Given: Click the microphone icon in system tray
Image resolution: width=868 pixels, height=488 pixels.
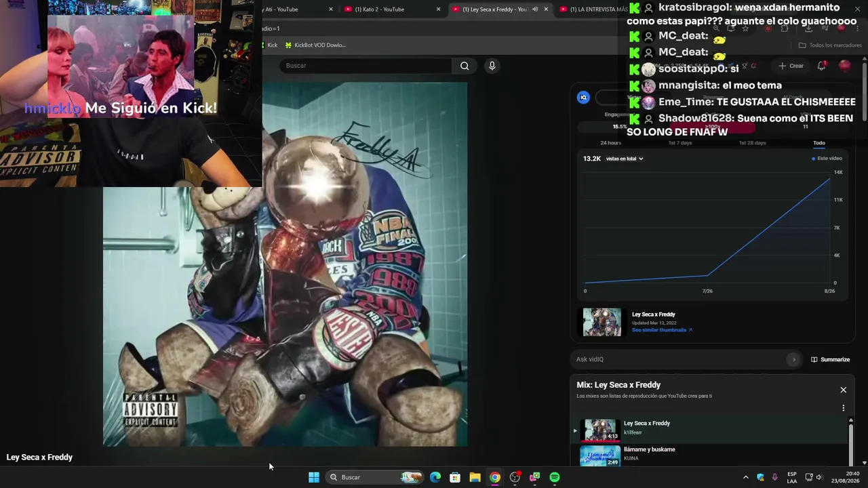Looking at the screenshot, I should (x=775, y=477).
